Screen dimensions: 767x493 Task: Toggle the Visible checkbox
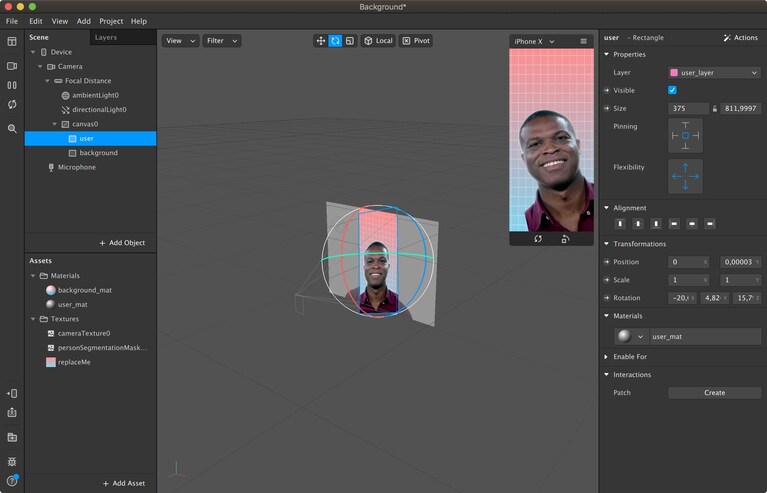(x=672, y=90)
